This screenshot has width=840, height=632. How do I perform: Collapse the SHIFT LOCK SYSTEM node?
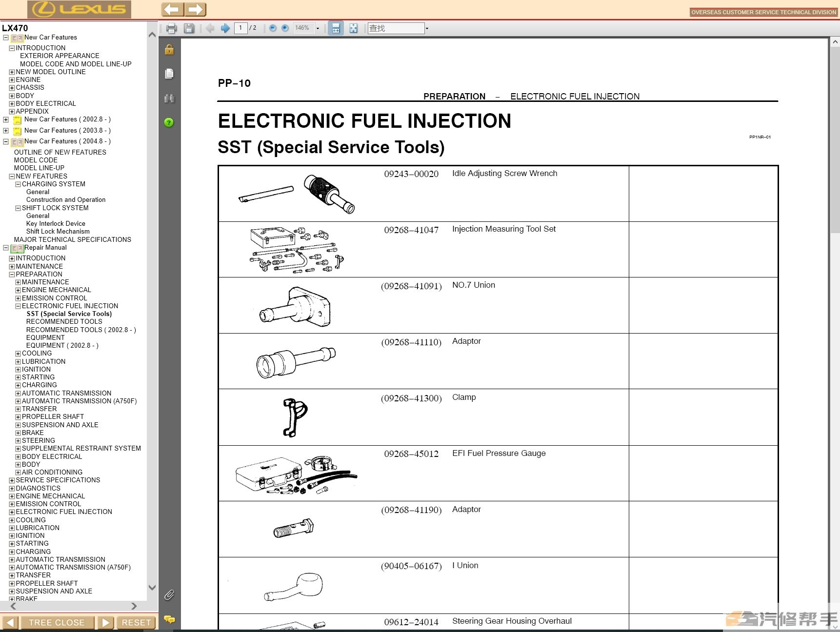18,208
